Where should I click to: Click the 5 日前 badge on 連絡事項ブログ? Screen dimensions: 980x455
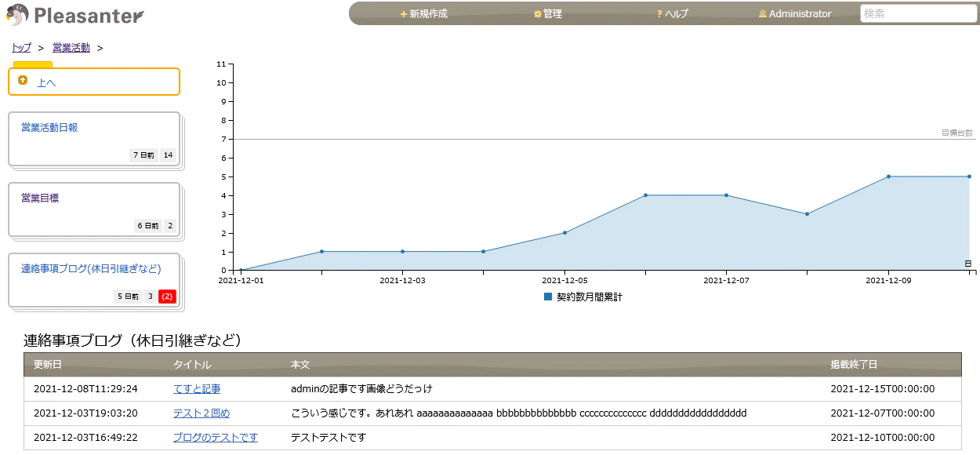[128, 297]
